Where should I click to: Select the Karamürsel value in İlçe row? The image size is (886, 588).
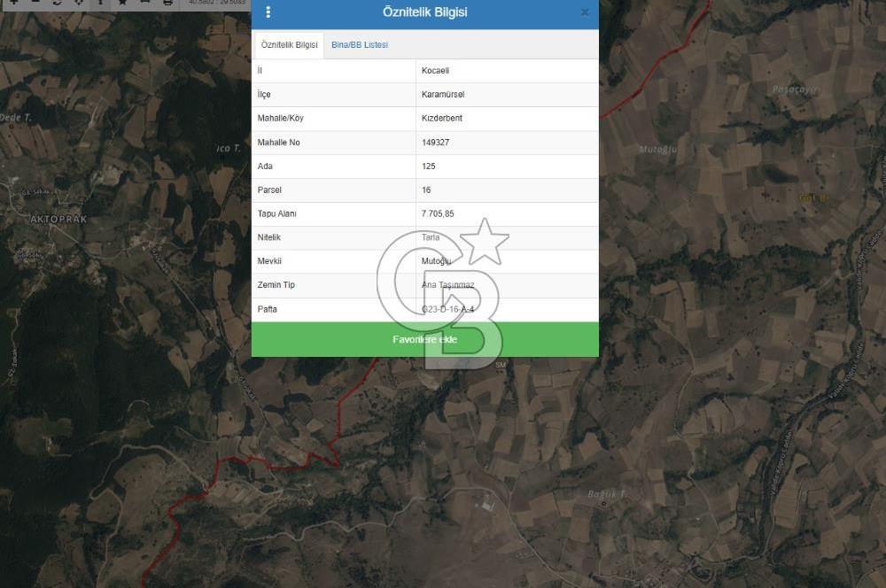coord(443,95)
